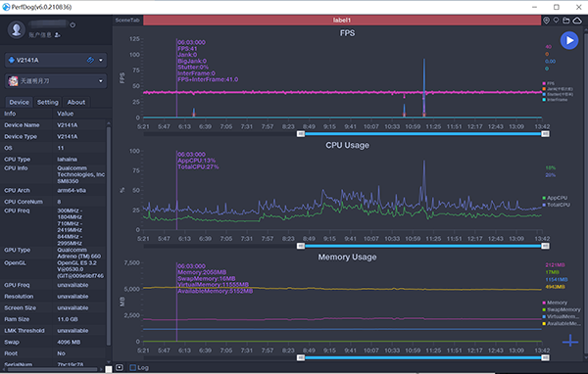Open dropdown arrow next to username
The image size is (588, 374).
pos(73,25)
